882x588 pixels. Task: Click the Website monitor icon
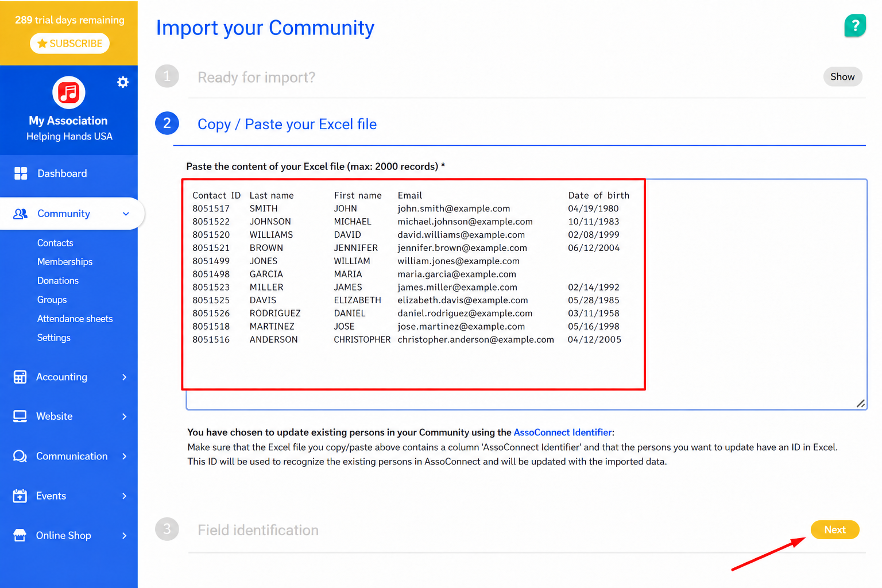click(20, 416)
